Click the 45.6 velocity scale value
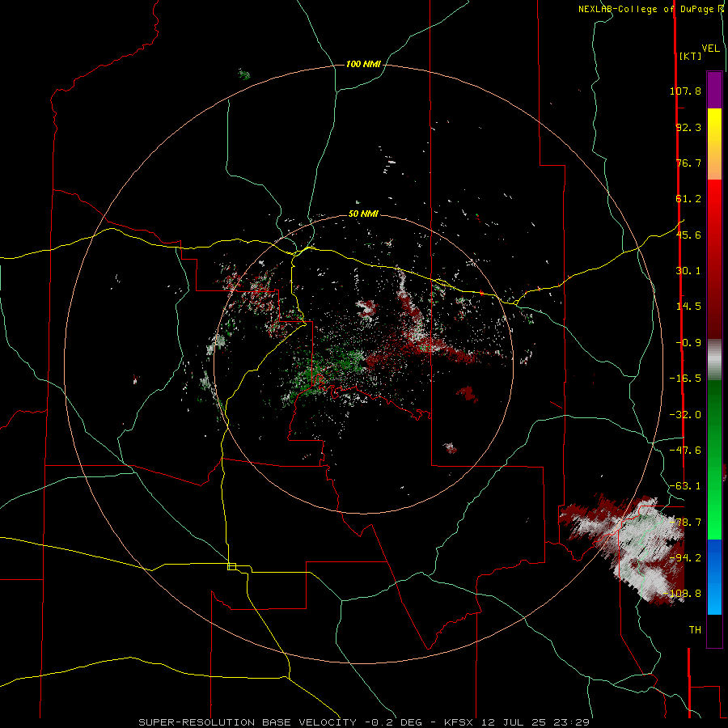This screenshot has height=728, width=728. (x=688, y=235)
